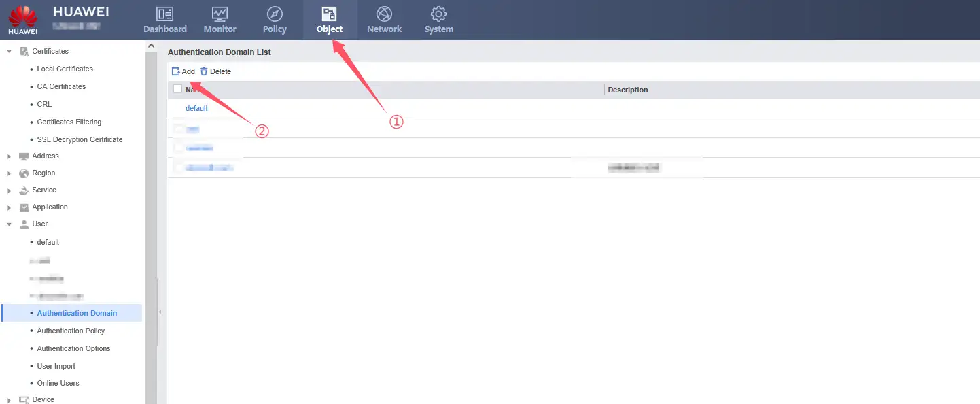980x404 pixels.
Task: Open the default authentication domain link
Action: pyautogui.click(x=196, y=108)
